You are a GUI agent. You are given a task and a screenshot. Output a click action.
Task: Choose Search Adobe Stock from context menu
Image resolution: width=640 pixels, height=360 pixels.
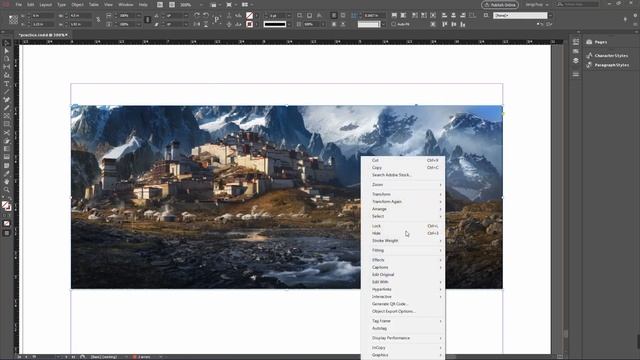tap(403, 175)
